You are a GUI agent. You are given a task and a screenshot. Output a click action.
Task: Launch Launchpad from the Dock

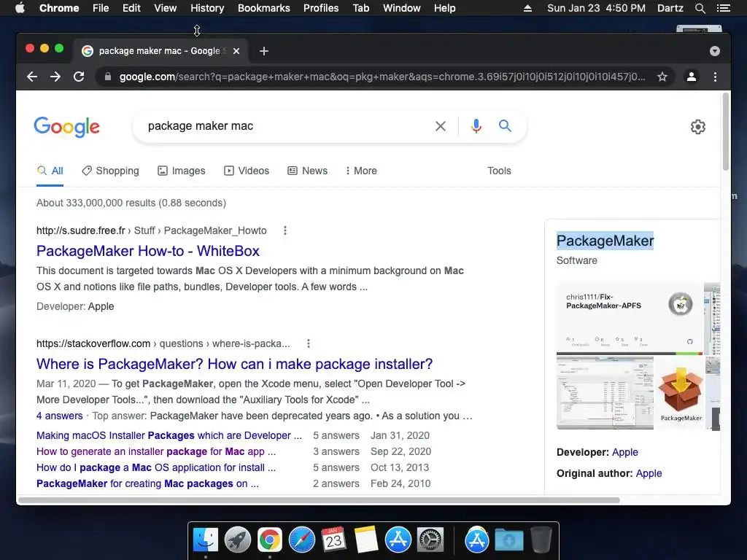click(x=237, y=540)
